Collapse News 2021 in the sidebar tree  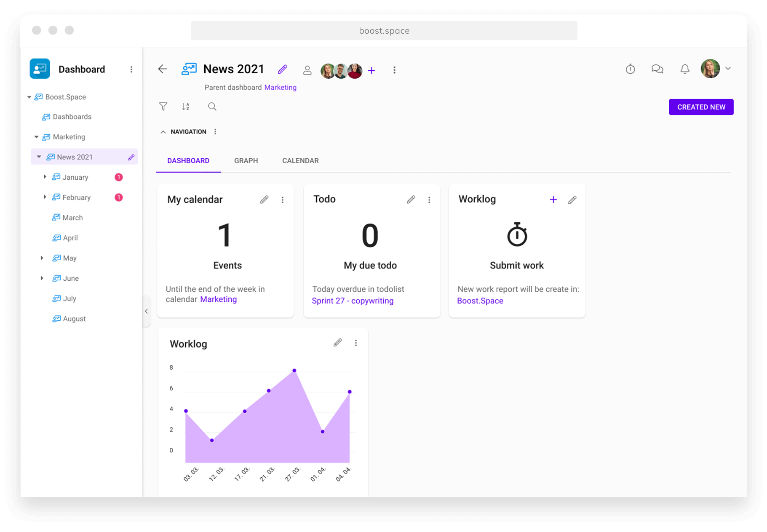39,157
